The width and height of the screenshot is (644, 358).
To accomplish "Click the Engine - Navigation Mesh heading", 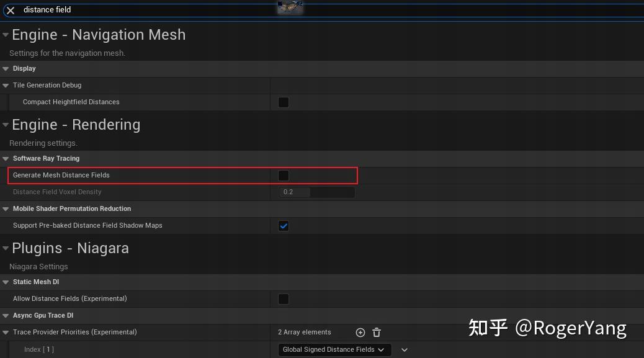I will pyautogui.click(x=99, y=35).
